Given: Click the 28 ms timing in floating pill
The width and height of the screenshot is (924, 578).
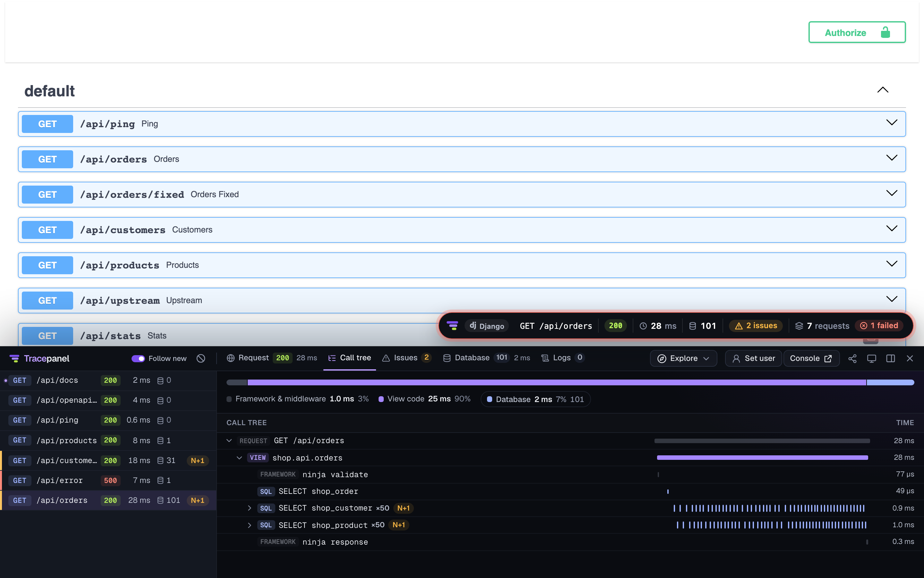Looking at the screenshot, I should pos(658,326).
